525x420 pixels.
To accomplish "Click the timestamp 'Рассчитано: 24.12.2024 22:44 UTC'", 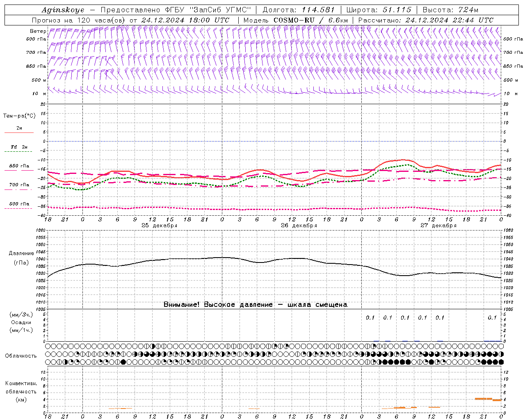I will pyautogui.click(x=426, y=20).
